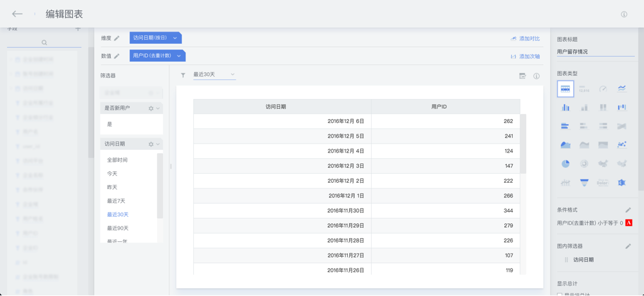The image size is (644, 296).
Task: Select the area chart type
Action: [x=565, y=145]
